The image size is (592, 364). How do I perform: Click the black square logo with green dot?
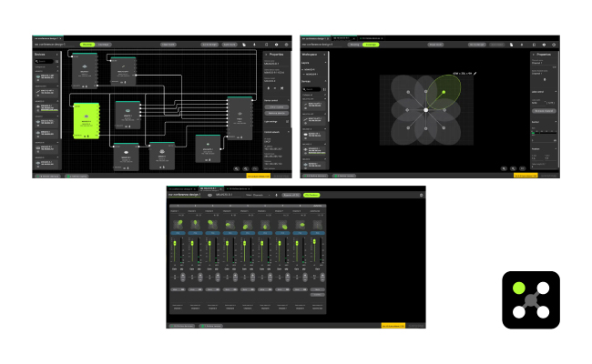530,299
